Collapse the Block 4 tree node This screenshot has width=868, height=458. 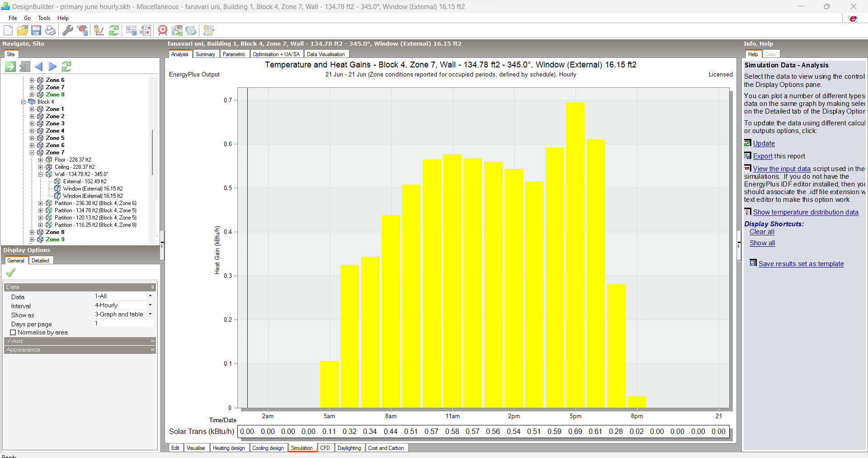coord(24,102)
